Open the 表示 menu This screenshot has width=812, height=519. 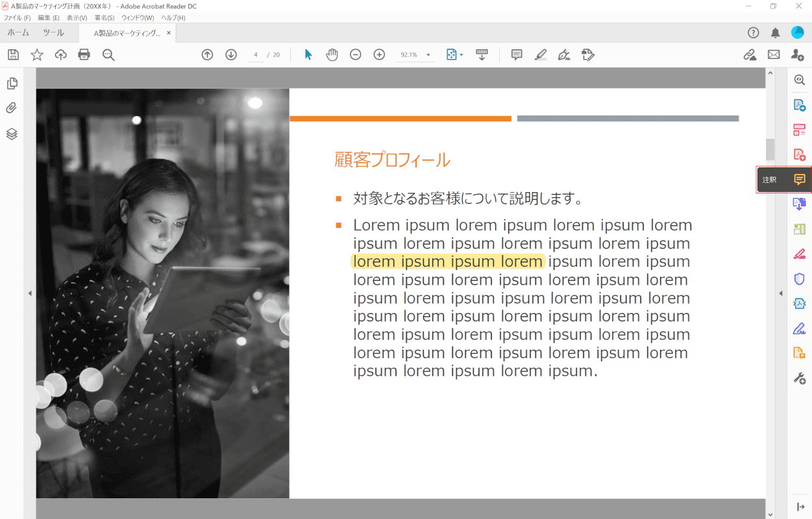(77, 18)
